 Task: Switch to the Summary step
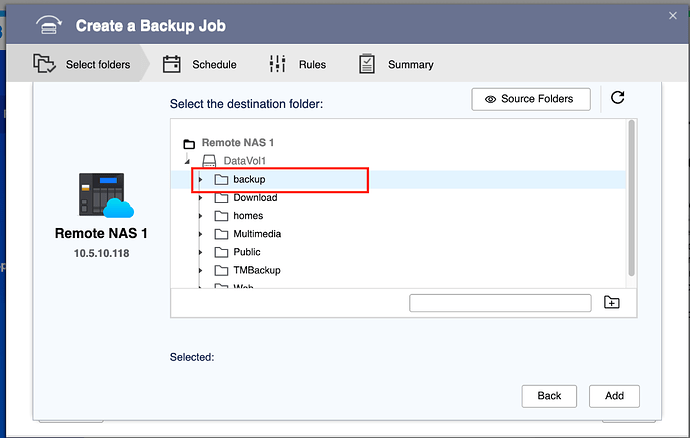coord(397,65)
